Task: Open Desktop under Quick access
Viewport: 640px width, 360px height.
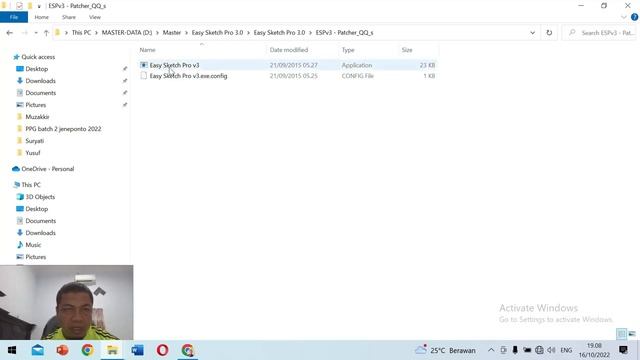Action: point(36,69)
